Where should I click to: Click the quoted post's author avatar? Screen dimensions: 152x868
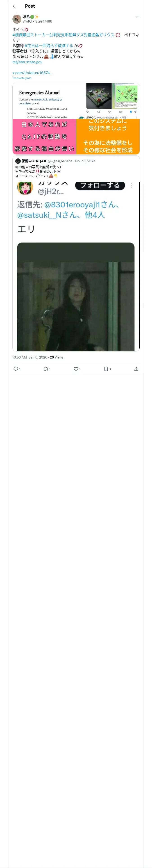click(x=18, y=161)
